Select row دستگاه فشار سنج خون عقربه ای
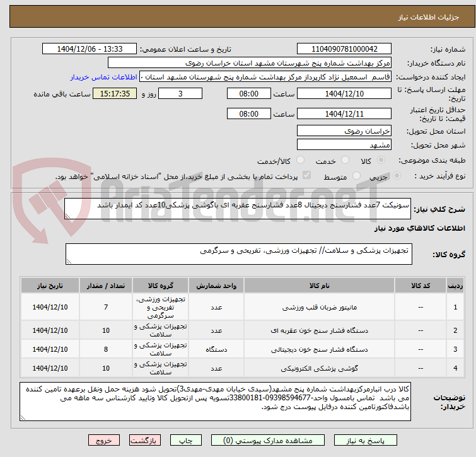The height and width of the screenshot is (457, 476). 243,330
